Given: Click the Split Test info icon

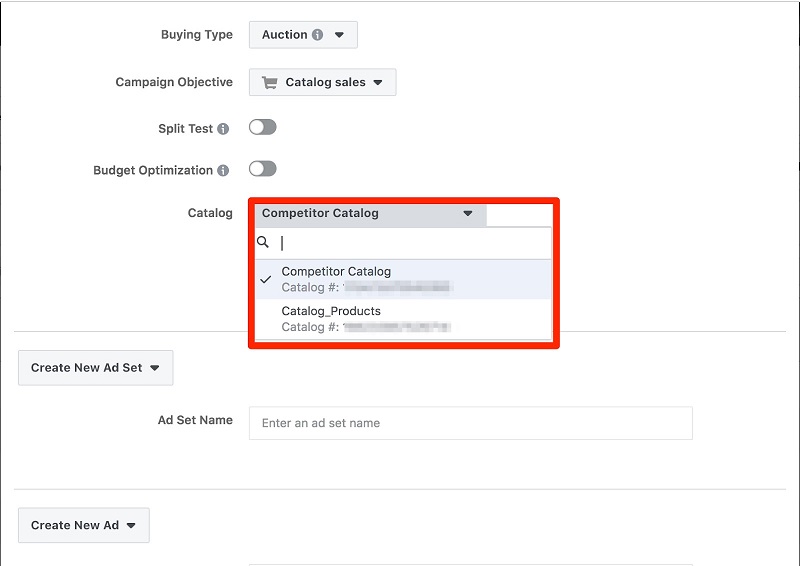Looking at the screenshot, I should coord(223,129).
